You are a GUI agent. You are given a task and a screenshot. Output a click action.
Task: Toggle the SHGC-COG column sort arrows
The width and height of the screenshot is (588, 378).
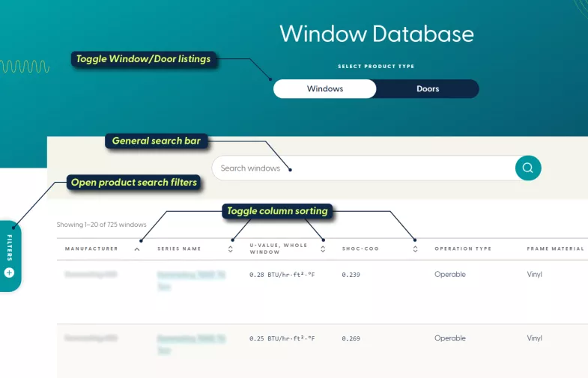tap(415, 249)
